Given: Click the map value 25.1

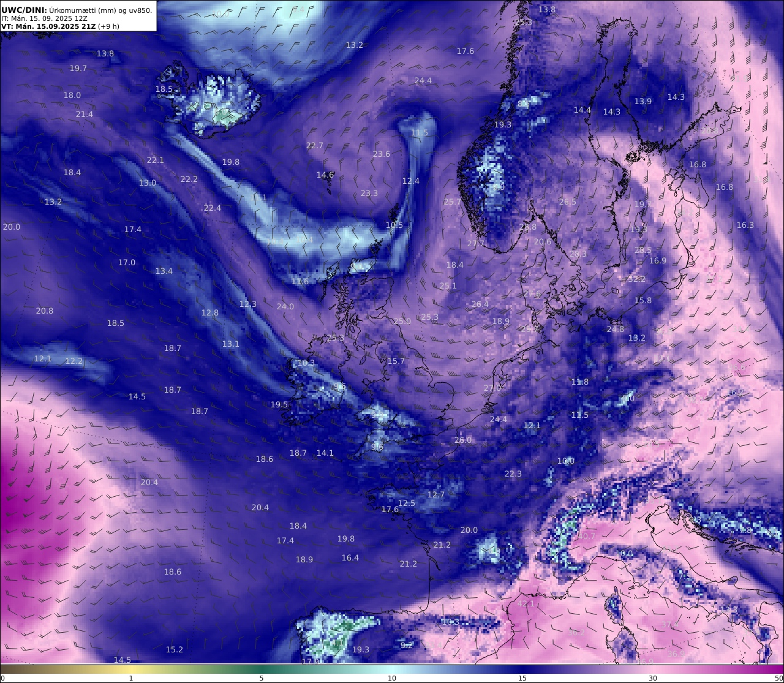Looking at the screenshot, I should [x=448, y=286].
